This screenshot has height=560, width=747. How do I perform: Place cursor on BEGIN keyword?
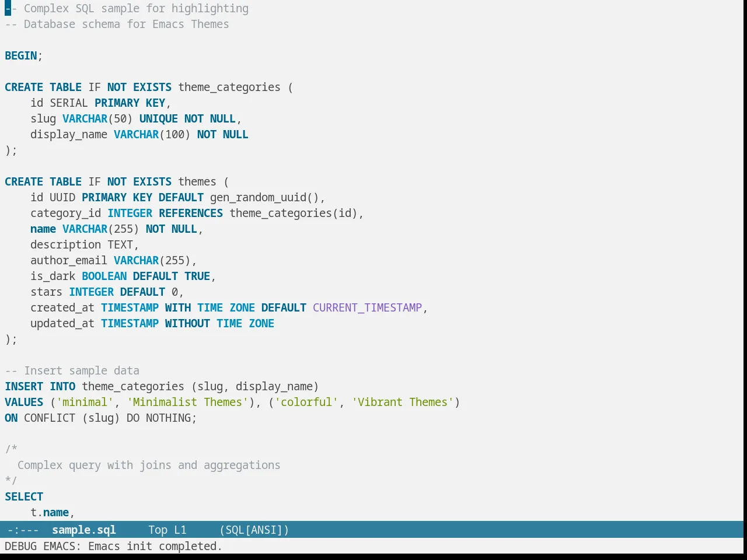tap(21, 55)
